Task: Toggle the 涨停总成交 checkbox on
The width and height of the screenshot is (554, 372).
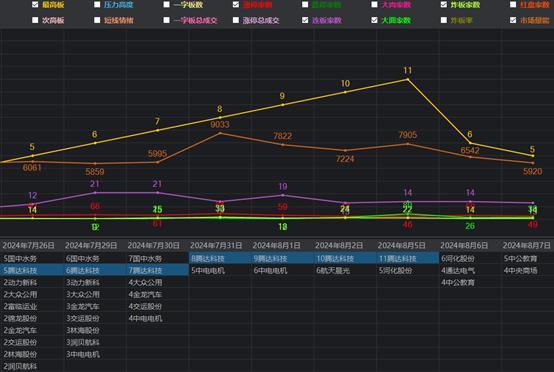Action: [x=236, y=20]
